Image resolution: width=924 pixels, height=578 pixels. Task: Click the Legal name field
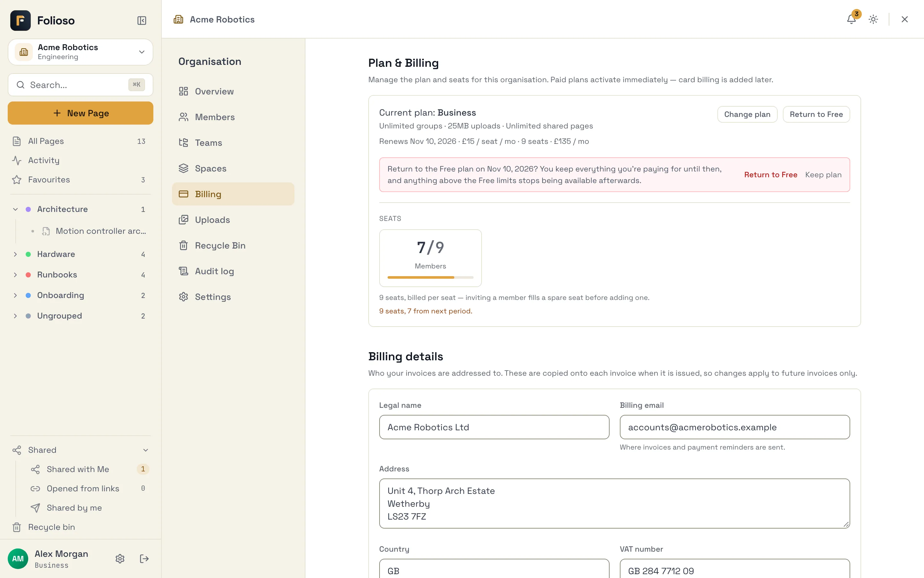(494, 427)
